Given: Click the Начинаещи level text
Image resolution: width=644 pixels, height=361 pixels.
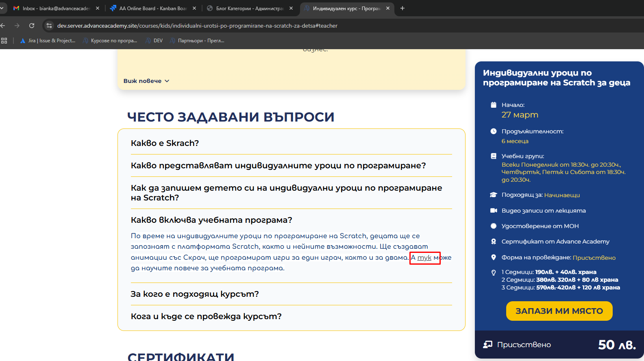Looking at the screenshot, I should point(562,195).
